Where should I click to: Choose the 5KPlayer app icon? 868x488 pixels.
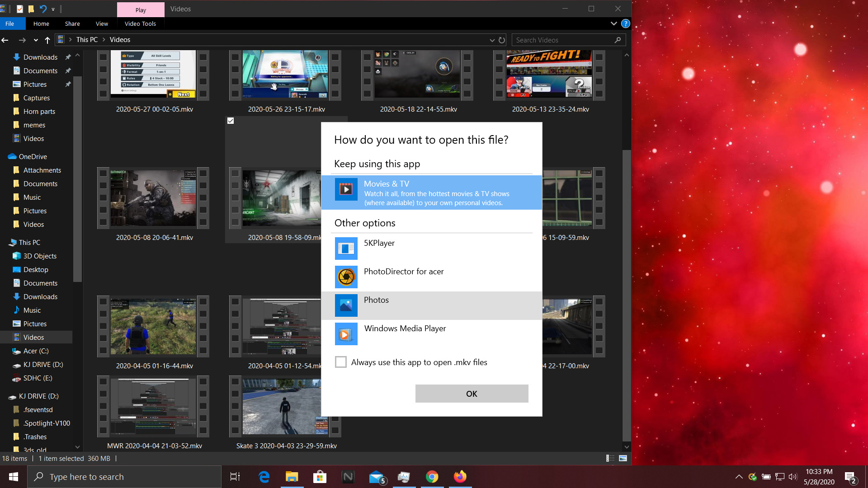[x=346, y=249]
